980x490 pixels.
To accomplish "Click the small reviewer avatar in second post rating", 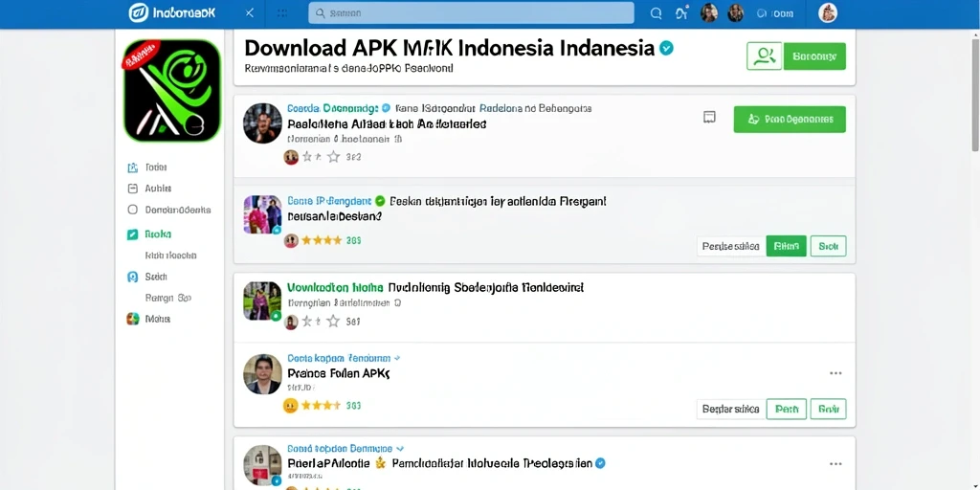I will 291,240.
